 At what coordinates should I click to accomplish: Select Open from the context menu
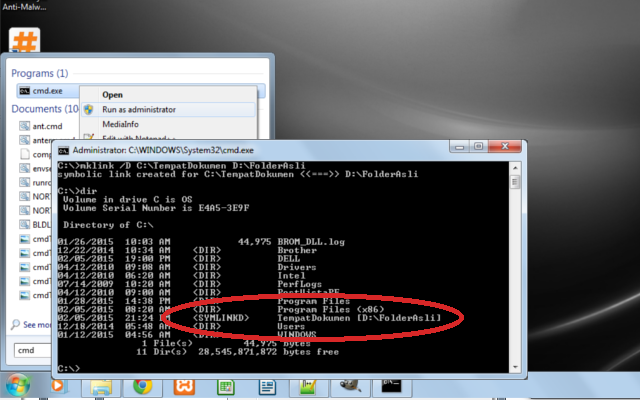(113, 95)
